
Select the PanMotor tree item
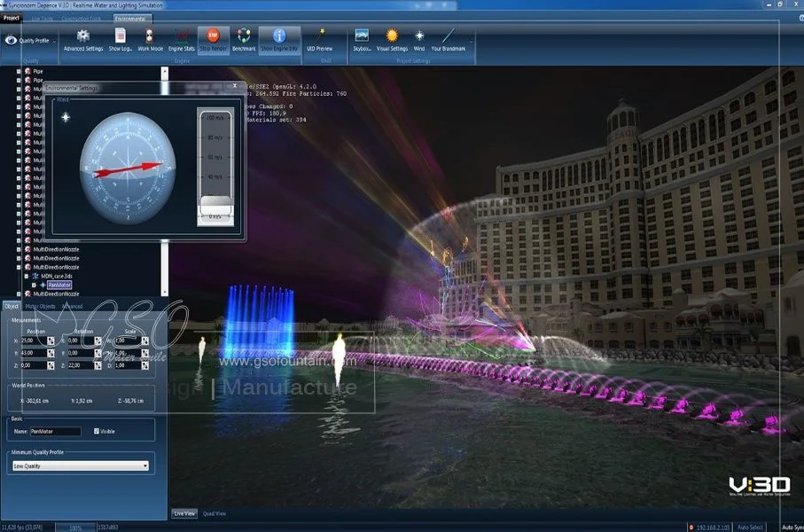(59, 285)
